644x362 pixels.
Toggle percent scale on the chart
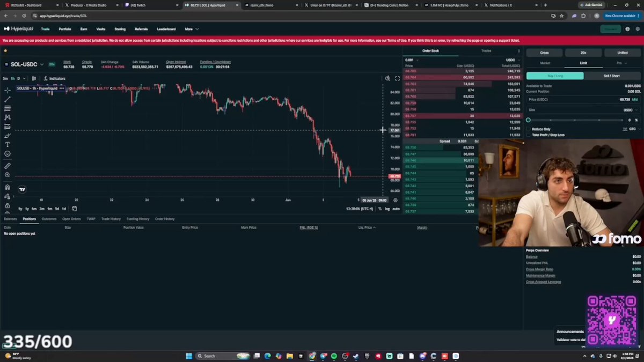click(x=380, y=209)
